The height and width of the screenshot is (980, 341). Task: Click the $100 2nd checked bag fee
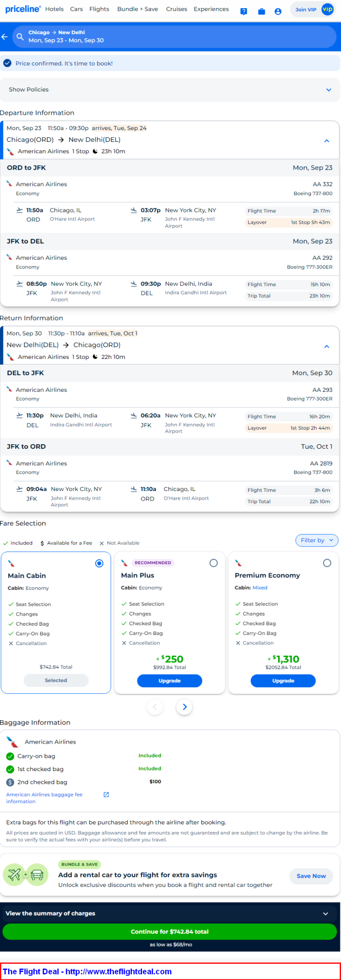click(155, 782)
